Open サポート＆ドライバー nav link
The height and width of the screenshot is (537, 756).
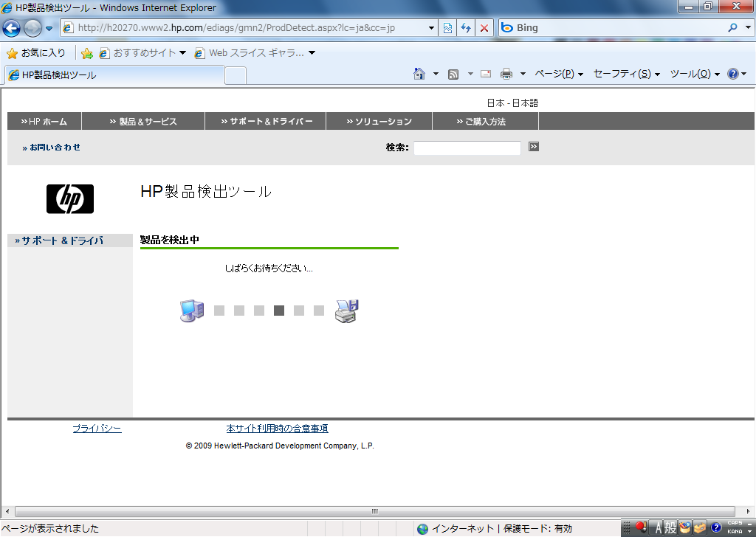[x=266, y=122]
